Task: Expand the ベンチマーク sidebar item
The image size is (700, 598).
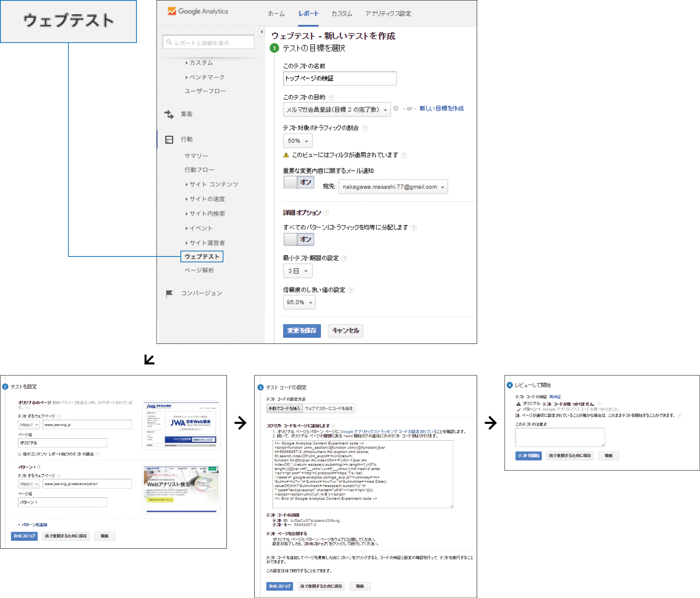Action: [x=205, y=78]
